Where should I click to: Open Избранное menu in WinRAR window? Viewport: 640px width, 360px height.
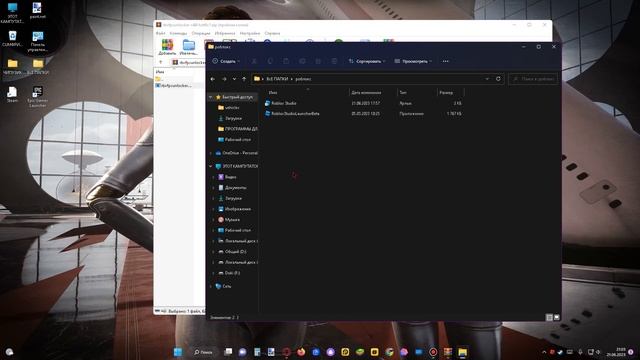(225, 33)
